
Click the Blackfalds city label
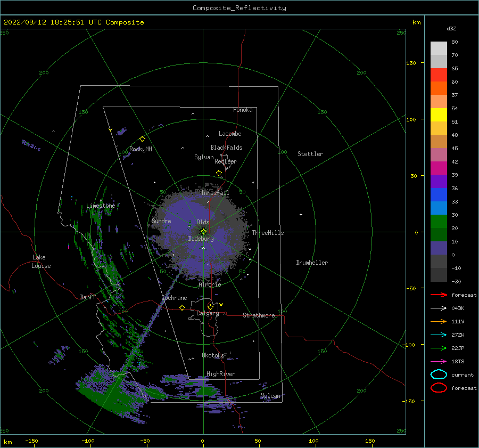pyautogui.click(x=226, y=148)
